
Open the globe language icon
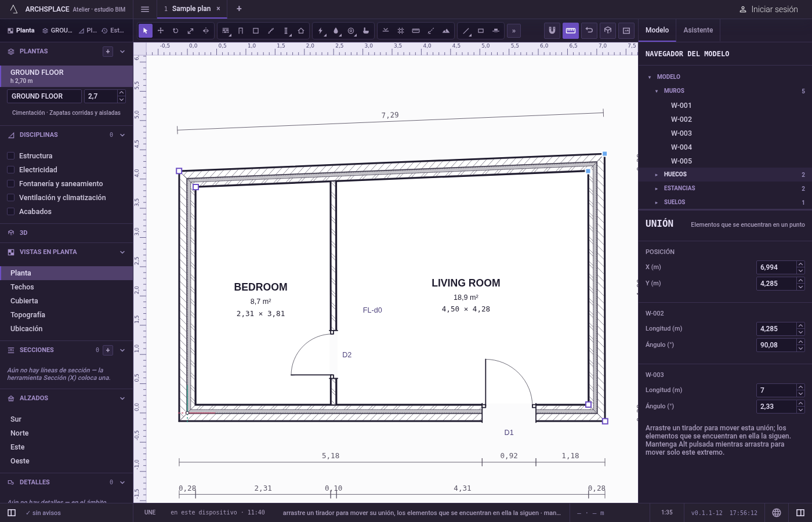coord(777,513)
